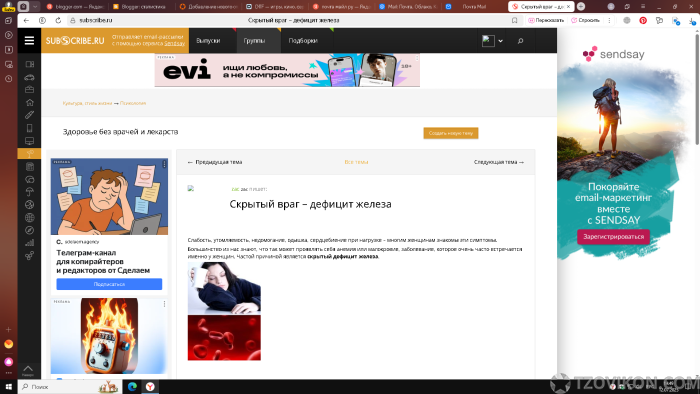Open the tab groups dropdown arrow

click(35, 6)
